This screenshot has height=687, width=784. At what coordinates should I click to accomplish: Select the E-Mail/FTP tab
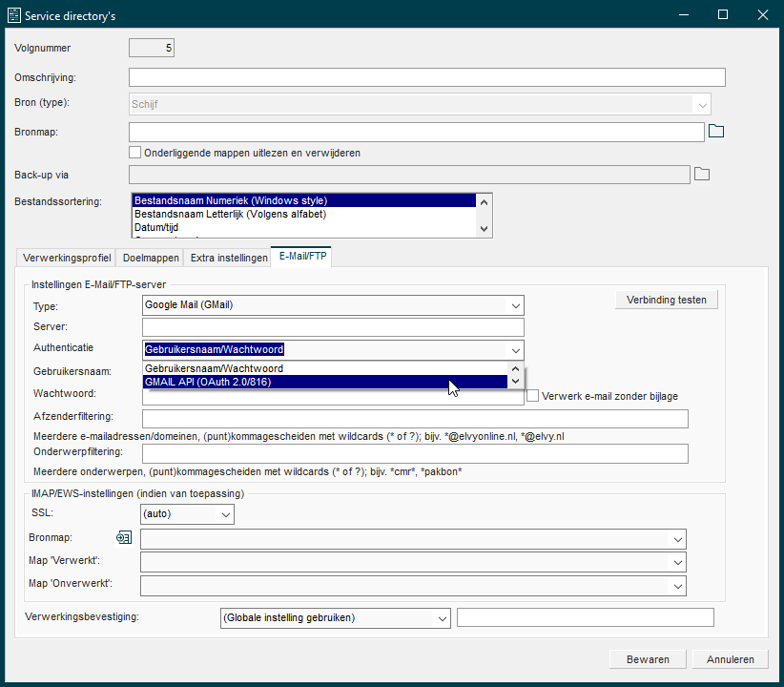coord(302,256)
